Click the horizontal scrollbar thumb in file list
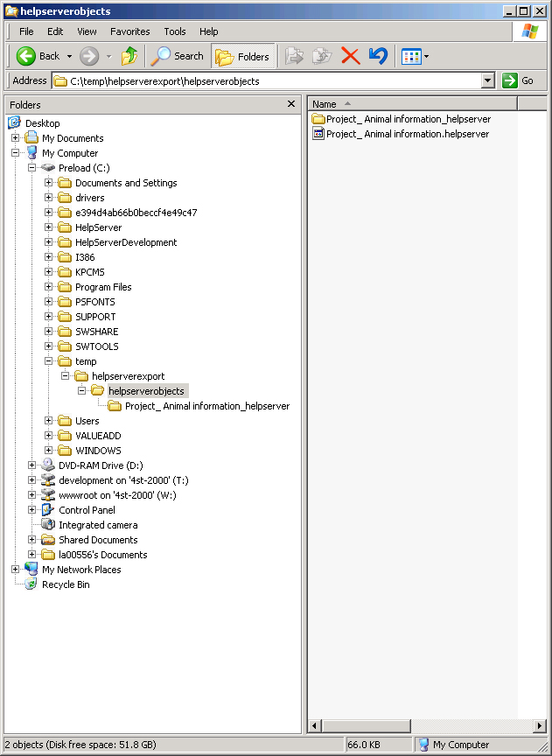The height and width of the screenshot is (756, 552). click(x=366, y=725)
